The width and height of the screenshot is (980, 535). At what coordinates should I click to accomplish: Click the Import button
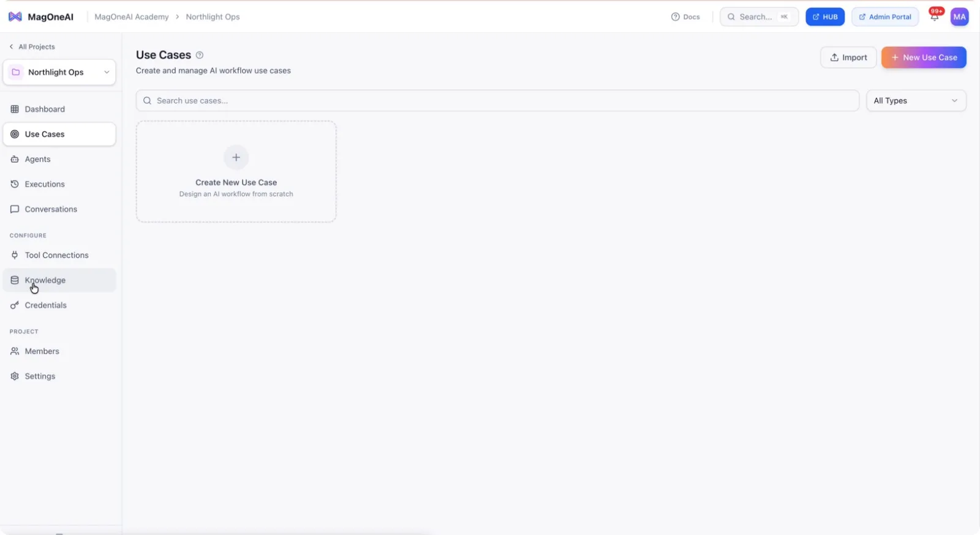pyautogui.click(x=848, y=58)
